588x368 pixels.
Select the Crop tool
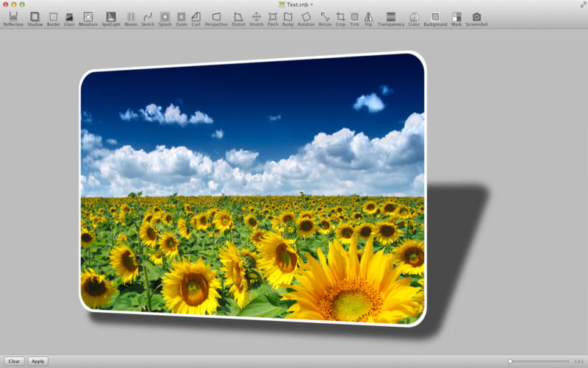[x=340, y=18]
